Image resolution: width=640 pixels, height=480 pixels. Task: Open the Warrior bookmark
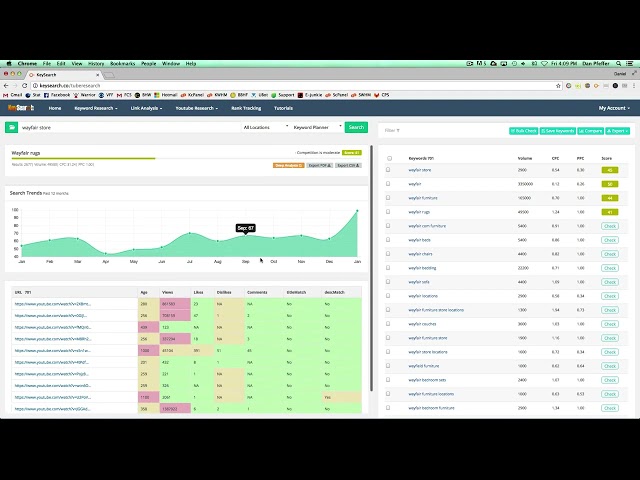pos(84,95)
